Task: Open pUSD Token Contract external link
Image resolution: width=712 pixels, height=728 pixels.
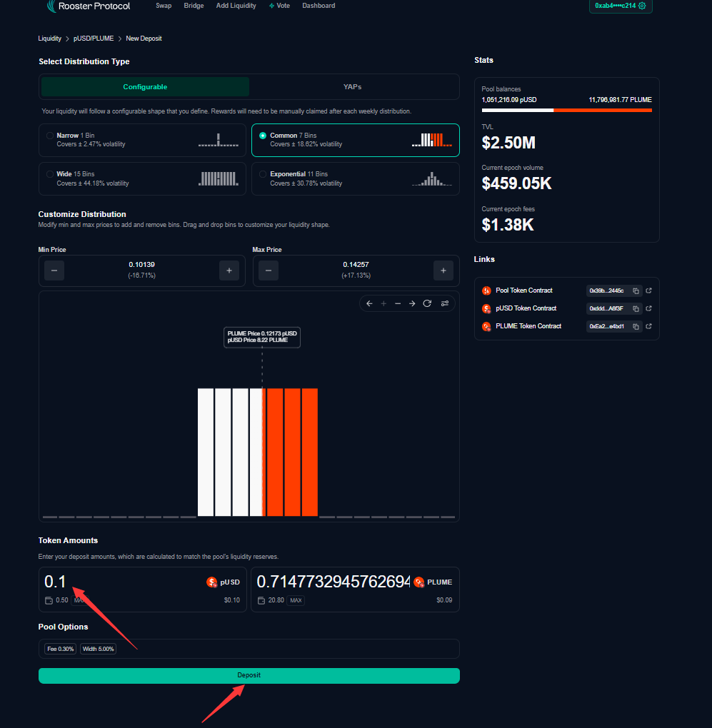Action: 649,308
